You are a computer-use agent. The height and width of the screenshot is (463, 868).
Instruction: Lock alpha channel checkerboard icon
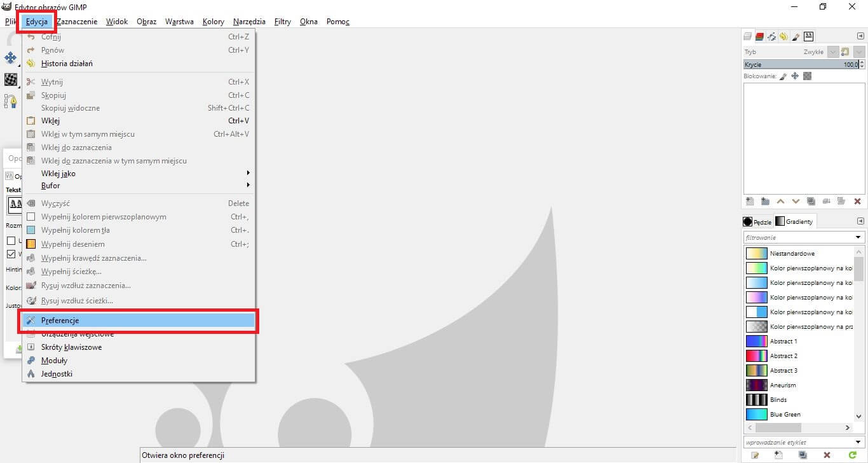click(x=808, y=76)
